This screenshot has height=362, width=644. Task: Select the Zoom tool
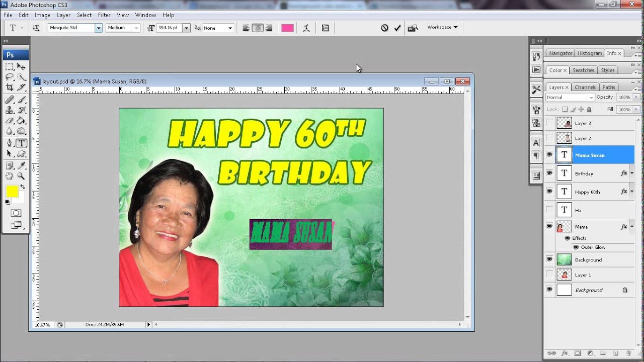[x=21, y=176]
